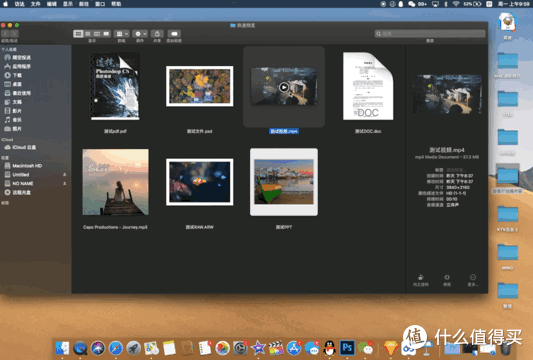The image size is (533, 360).
Task: Select Capo Productions - Journey.mp3 file
Action: [x=115, y=182]
